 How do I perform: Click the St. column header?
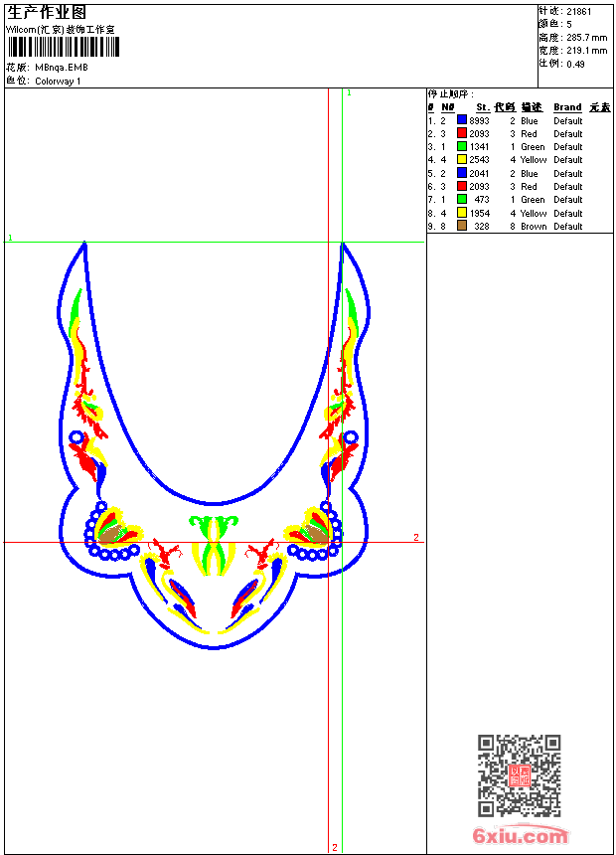pyautogui.click(x=482, y=107)
